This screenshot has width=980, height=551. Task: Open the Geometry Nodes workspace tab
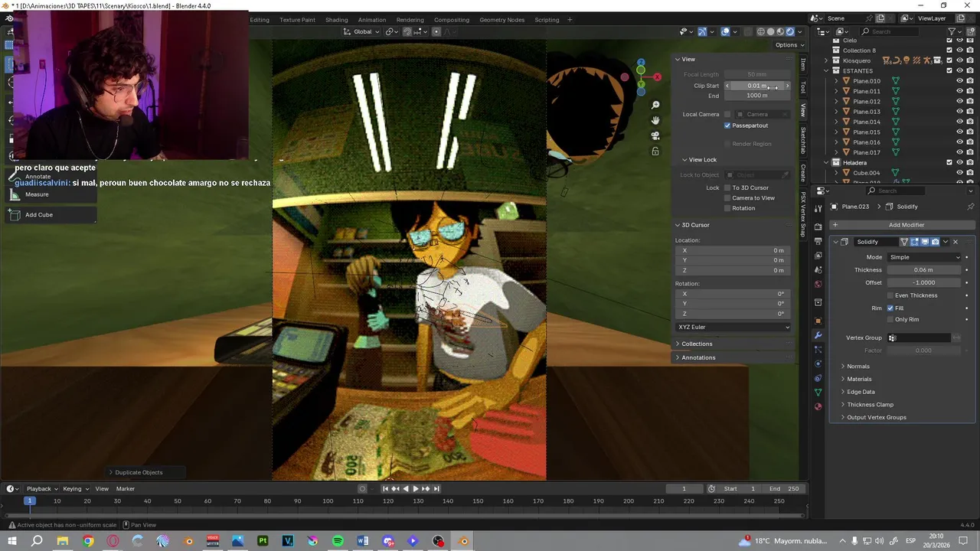[501, 20]
